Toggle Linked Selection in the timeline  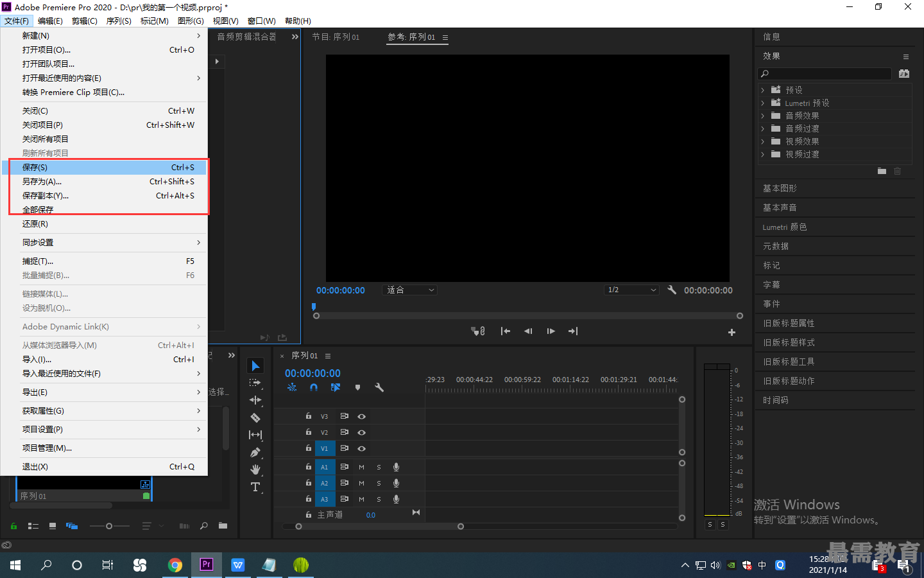[336, 387]
